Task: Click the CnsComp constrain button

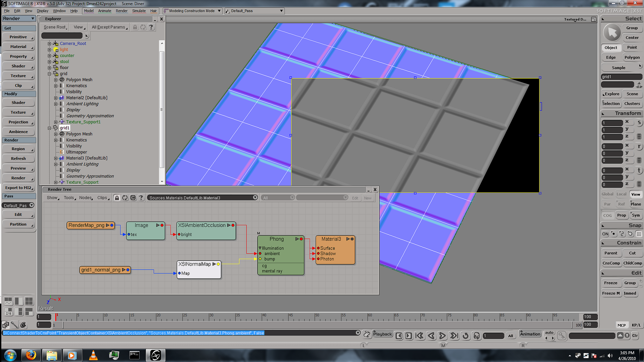Action: pyautogui.click(x=611, y=263)
